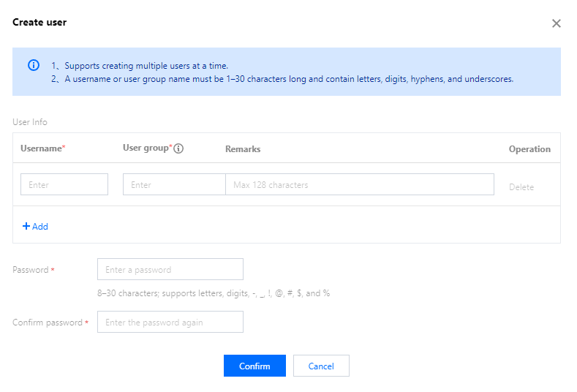Click the Enter the password again field

(170, 322)
